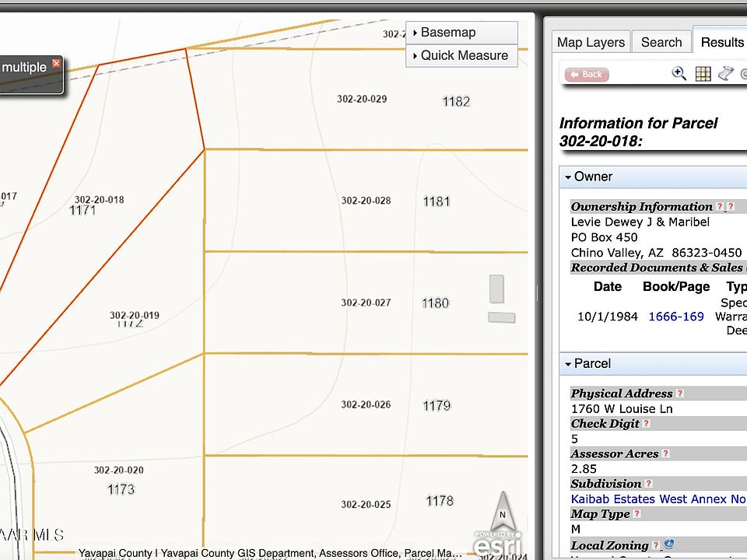
Task: Open help icon beside Check Digit
Action: [x=647, y=423]
